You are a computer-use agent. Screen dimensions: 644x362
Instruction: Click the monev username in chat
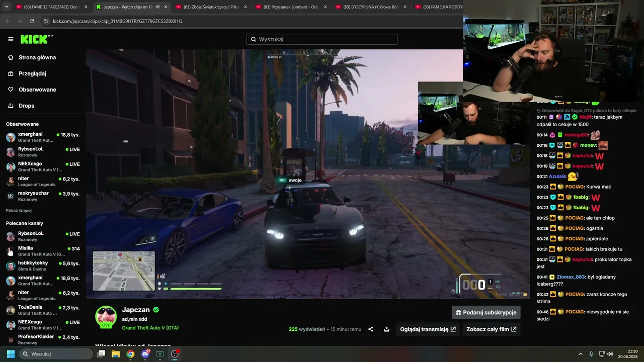(x=588, y=145)
